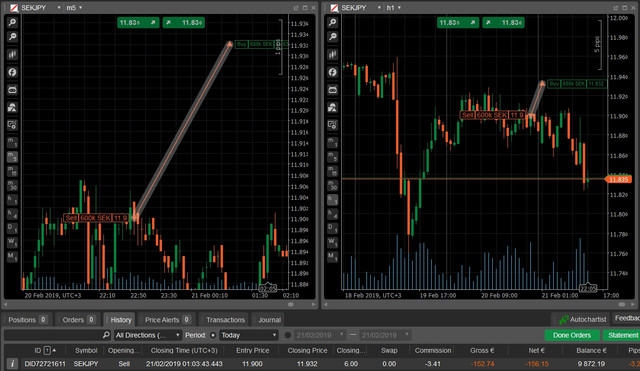Zoom in on the h1 chart

pos(333,22)
